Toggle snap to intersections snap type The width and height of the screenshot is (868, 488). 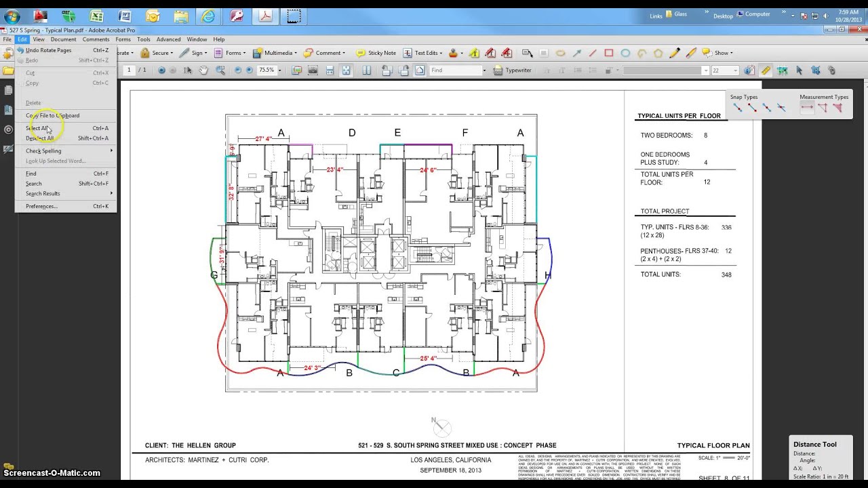click(781, 108)
